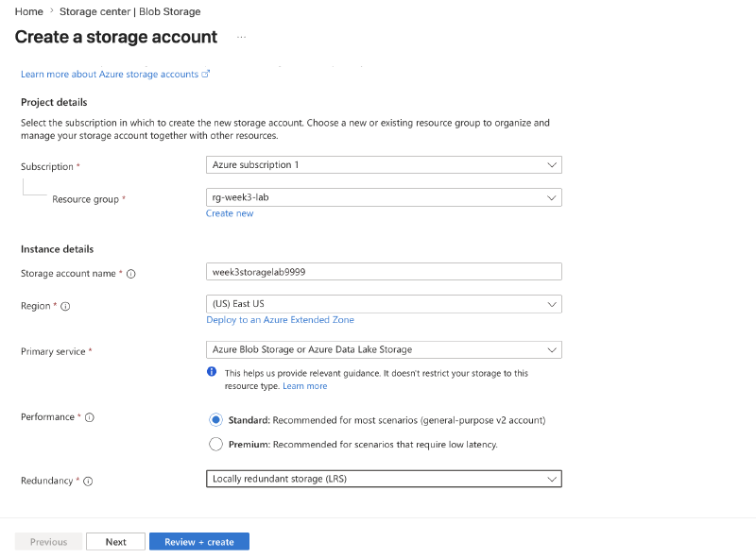This screenshot has width=756, height=558.
Task: Click the Resource group field label
Action: [85, 199]
